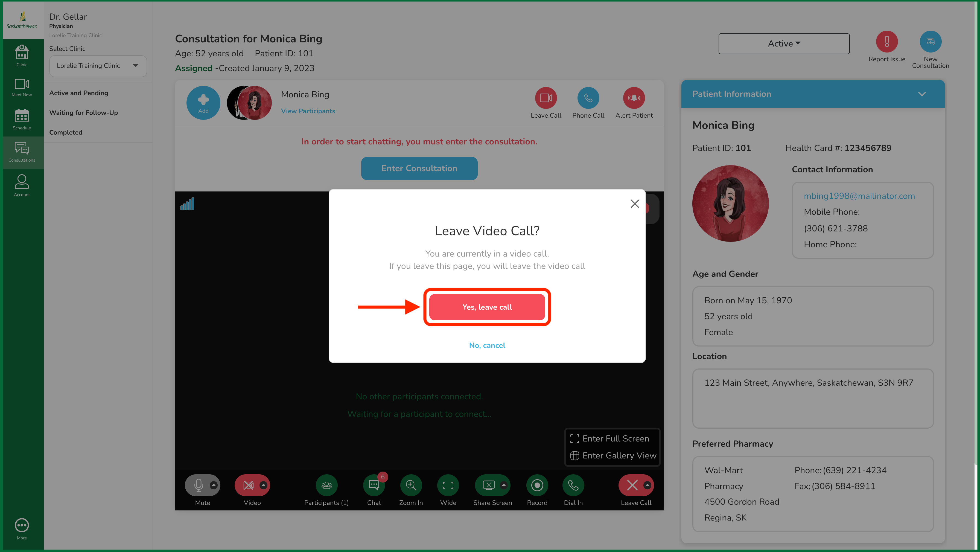Select the Waiting for Follow-Up menu item

[x=83, y=113]
